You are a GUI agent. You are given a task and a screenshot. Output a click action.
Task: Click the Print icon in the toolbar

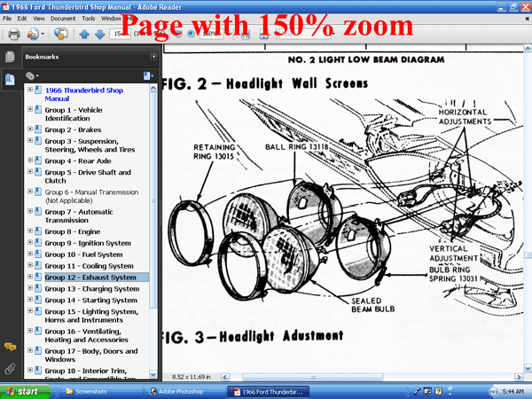pos(14,34)
